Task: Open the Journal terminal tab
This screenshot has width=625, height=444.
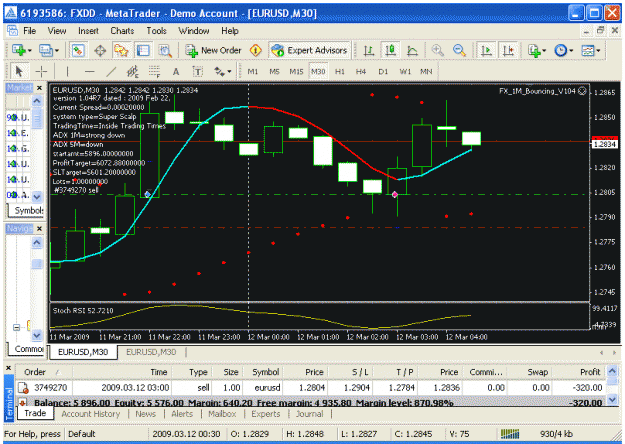Action: 309,414
